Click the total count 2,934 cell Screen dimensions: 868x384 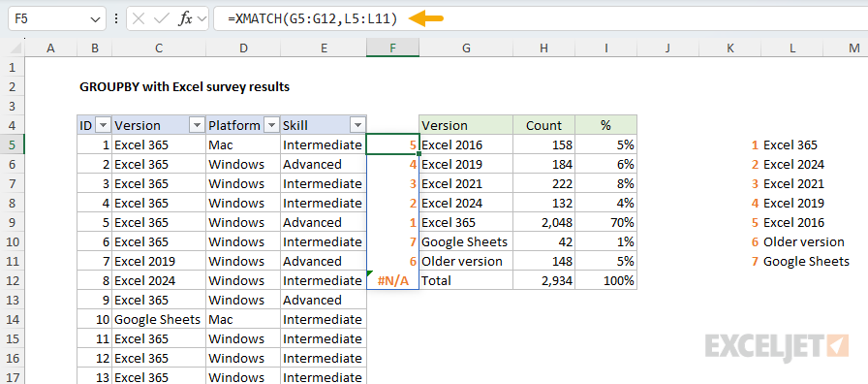point(544,280)
